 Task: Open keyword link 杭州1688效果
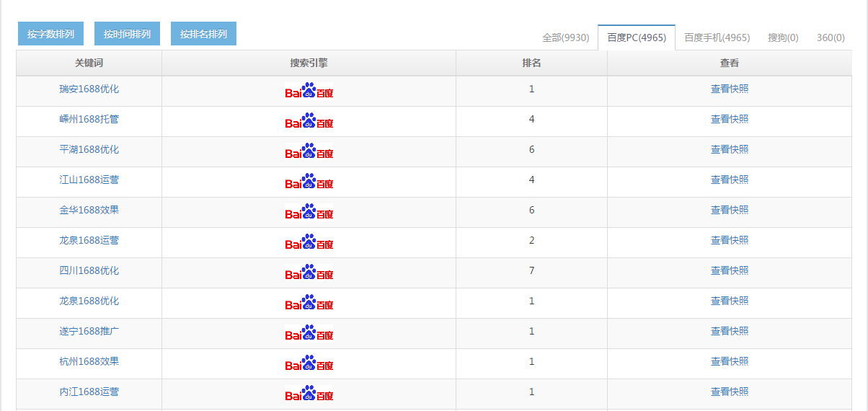tap(89, 362)
